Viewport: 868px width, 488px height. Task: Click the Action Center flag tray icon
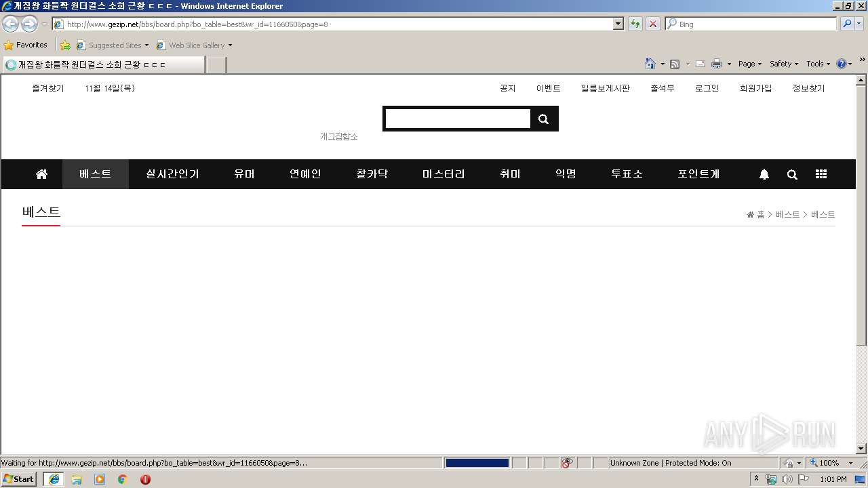tap(803, 479)
